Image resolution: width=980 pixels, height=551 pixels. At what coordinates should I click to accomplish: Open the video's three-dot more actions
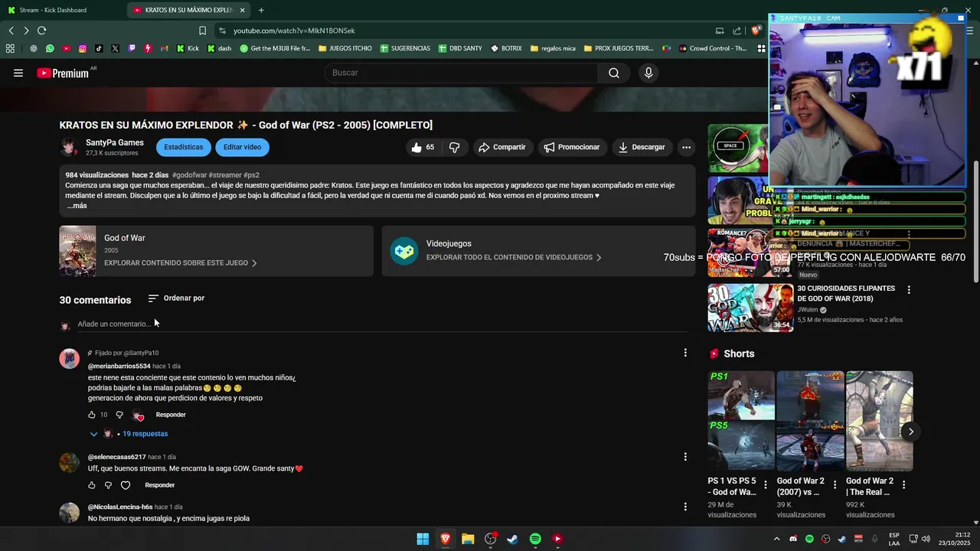click(686, 147)
